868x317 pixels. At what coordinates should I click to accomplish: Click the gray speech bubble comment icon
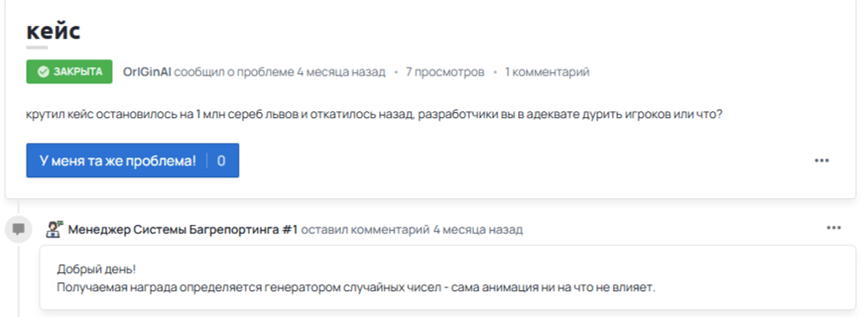(x=18, y=229)
